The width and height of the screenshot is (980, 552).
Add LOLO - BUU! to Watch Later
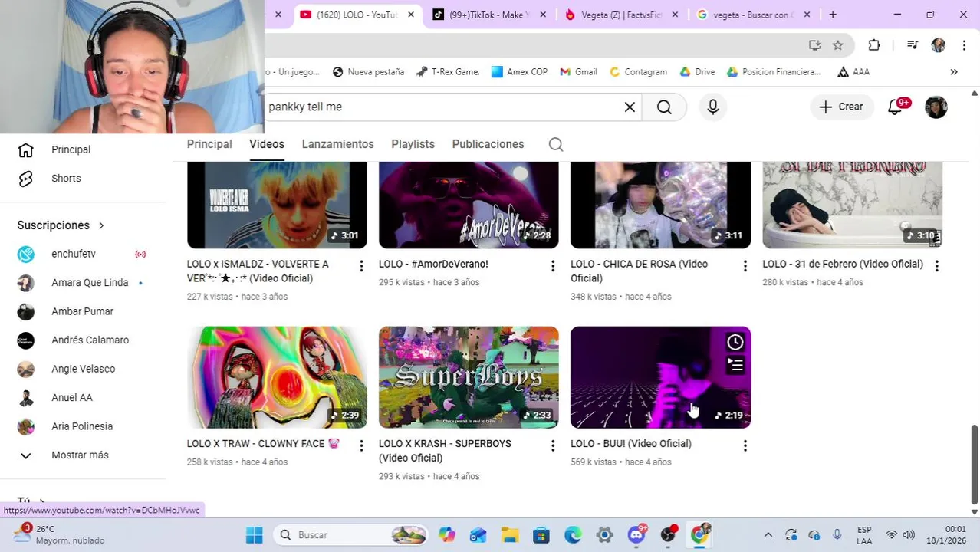click(x=735, y=342)
